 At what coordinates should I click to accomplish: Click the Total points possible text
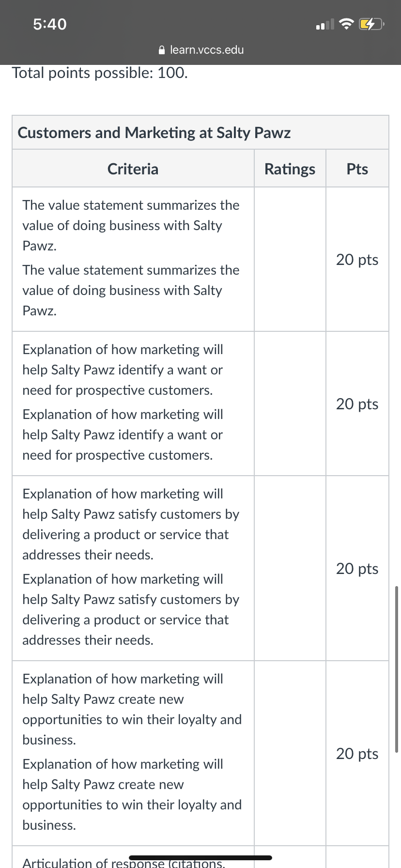pos(100,73)
